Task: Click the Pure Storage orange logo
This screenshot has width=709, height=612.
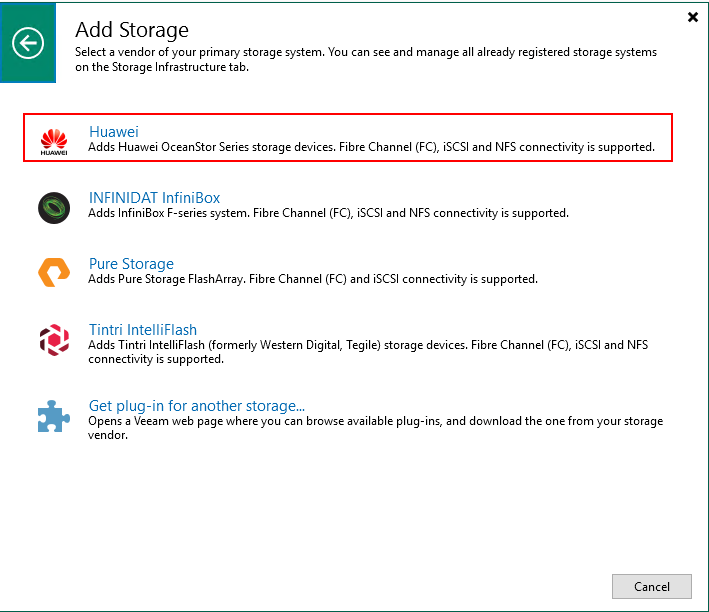Action: (x=54, y=272)
